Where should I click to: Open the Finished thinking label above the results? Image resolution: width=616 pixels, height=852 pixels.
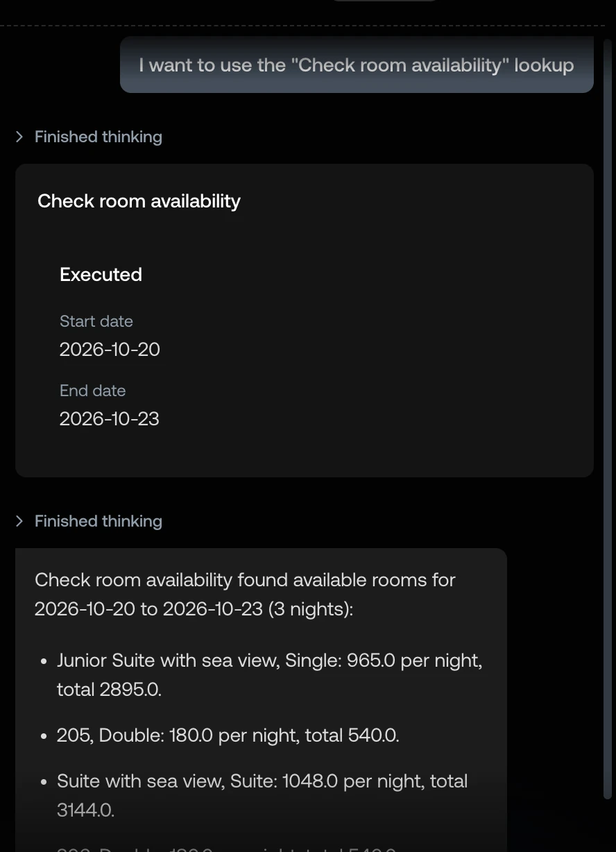click(x=99, y=521)
